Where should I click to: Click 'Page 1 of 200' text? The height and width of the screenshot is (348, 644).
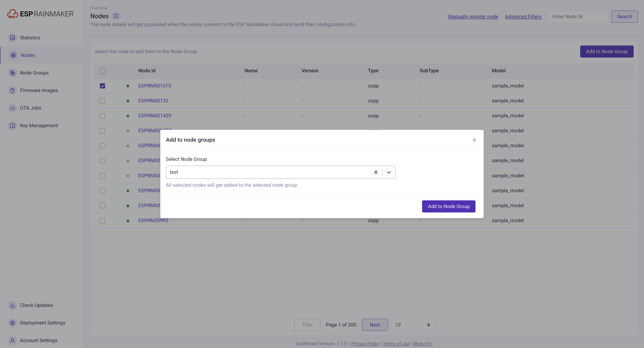click(x=341, y=325)
